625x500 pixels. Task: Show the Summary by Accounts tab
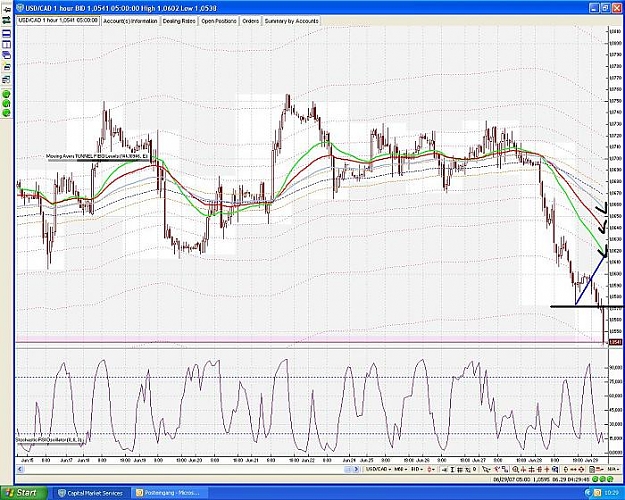tap(291, 21)
